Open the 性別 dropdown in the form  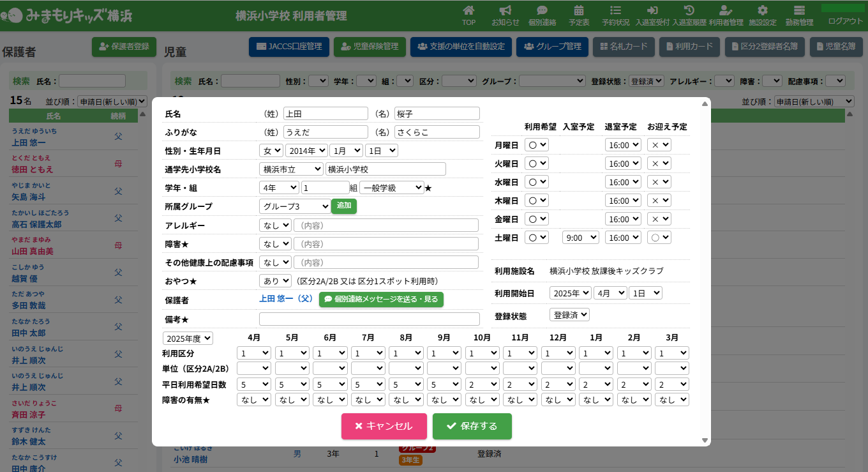[270, 151]
